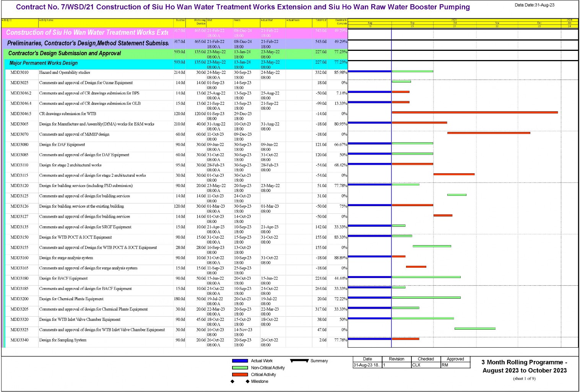
Task: Select the Nov month in timeline header
Action: click(x=497, y=23)
